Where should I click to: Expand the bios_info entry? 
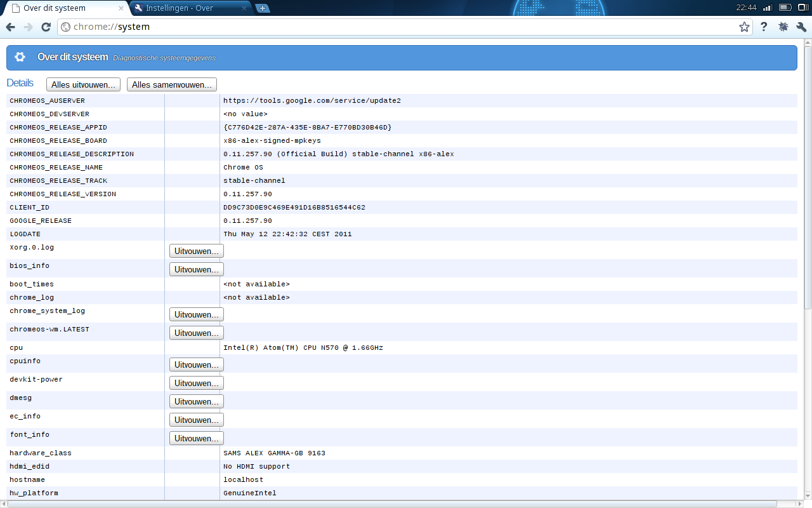tap(197, 269)
